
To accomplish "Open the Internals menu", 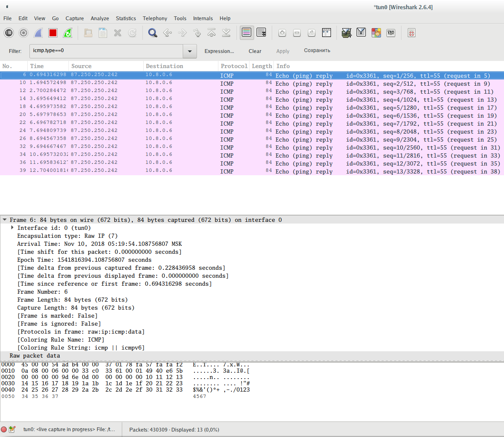I will (x=203, y=18).
